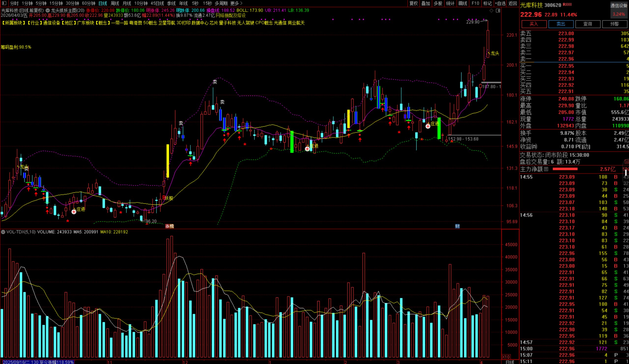Switch to 周线 weekly chart period
This screenshot has height=364, width=629.
(x=115, y=3)
